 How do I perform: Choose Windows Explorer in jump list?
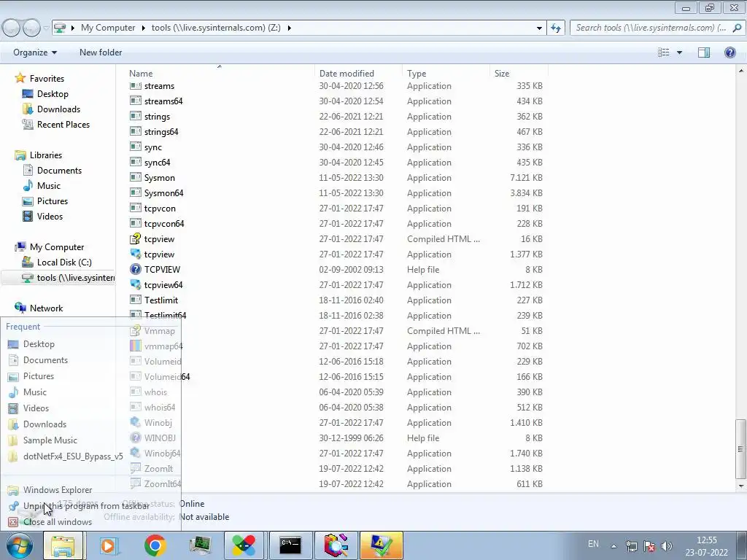(x=58, y=489)
